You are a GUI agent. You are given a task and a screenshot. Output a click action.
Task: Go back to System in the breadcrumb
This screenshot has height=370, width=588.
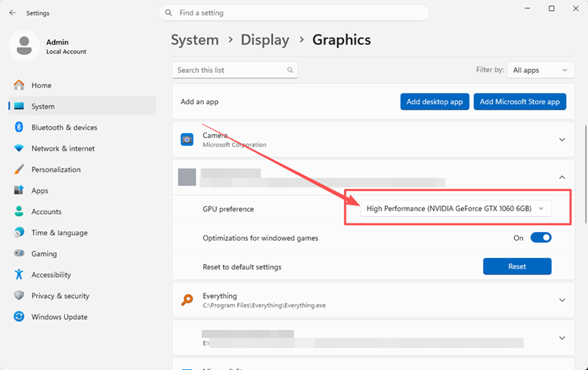[194, 40]
